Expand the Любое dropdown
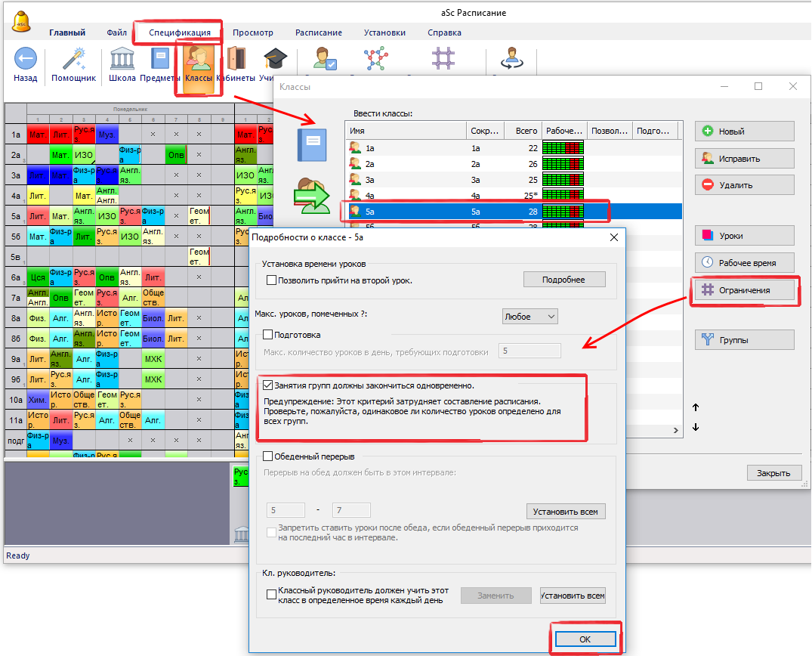This screenshot has width=812, height=656. point(529,317)
